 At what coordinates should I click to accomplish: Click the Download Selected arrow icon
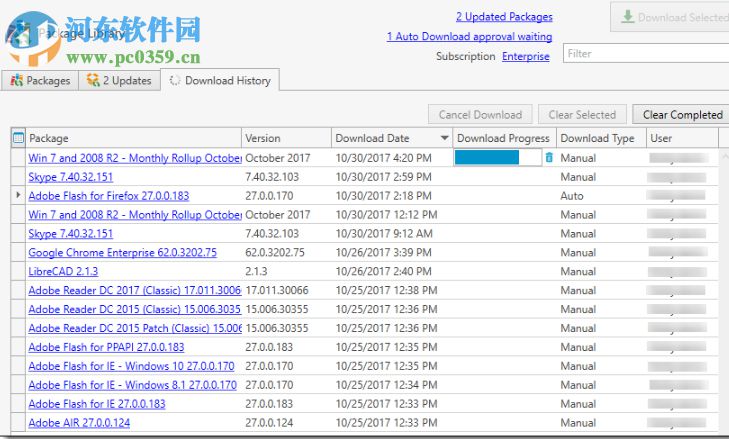click(x=628, y=17)
